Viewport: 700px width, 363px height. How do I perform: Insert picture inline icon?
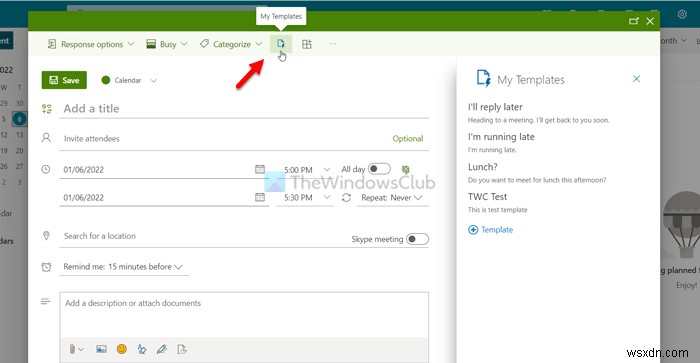[x=101, y=349]
